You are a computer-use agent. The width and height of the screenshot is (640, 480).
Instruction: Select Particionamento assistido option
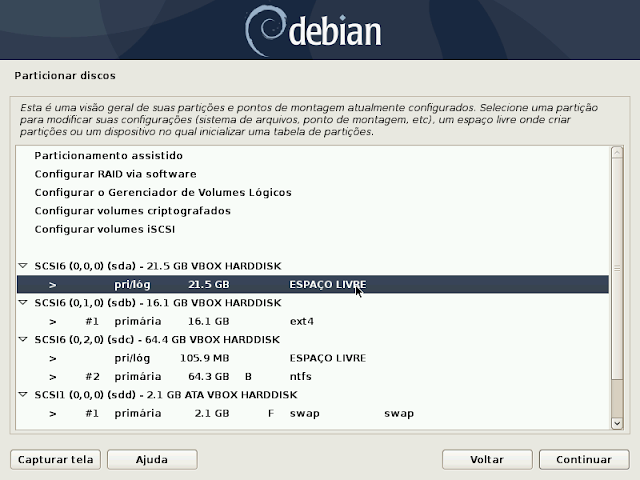point(109,156)
